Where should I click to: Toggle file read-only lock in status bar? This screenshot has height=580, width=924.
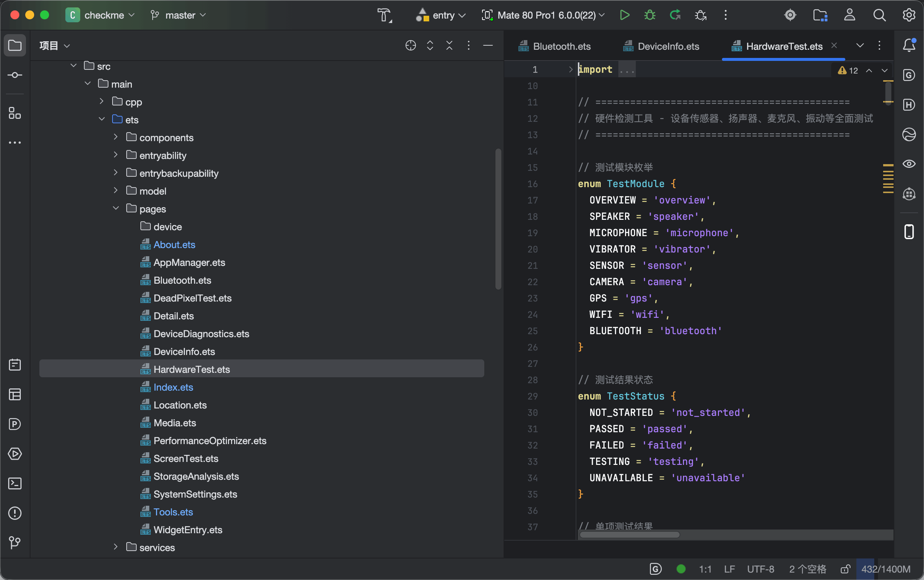[x=845, y=569]
